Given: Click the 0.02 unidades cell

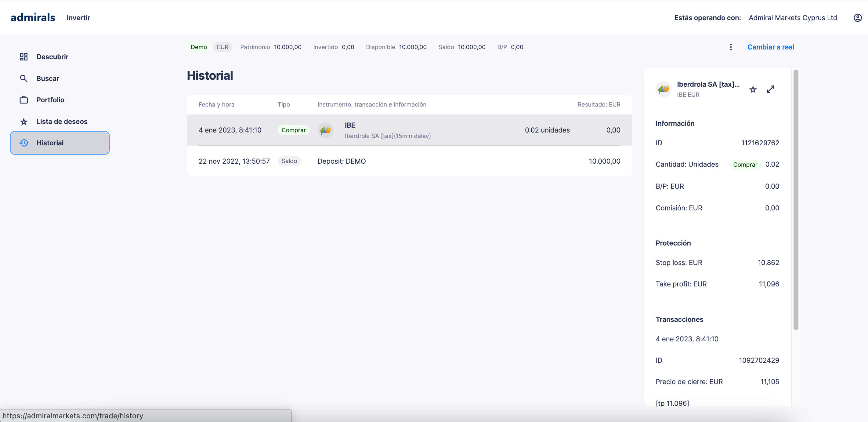Looking at the screenshot, I should (547, 130).
